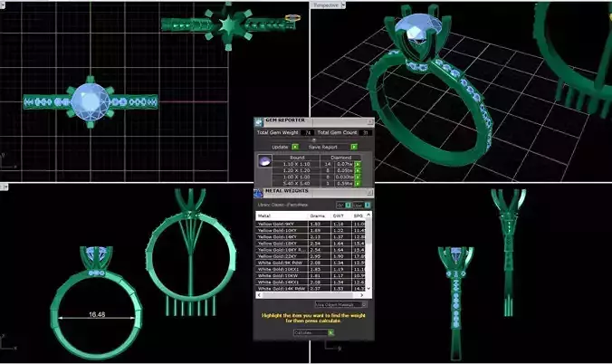The image size is (612, 364).
Task: Open the Perspective viewport dropdown arrow
Action: click(x=343, y=5)
